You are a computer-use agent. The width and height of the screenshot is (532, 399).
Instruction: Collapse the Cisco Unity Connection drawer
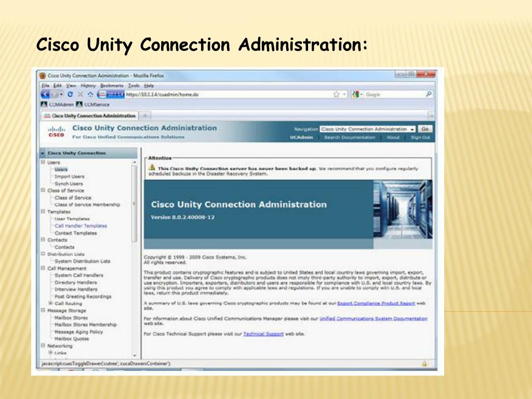click(43, 153)
